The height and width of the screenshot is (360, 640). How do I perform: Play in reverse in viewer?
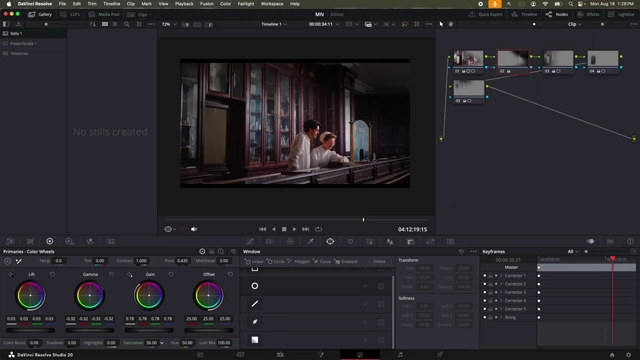pyautogui.click(x=273, y=229)
